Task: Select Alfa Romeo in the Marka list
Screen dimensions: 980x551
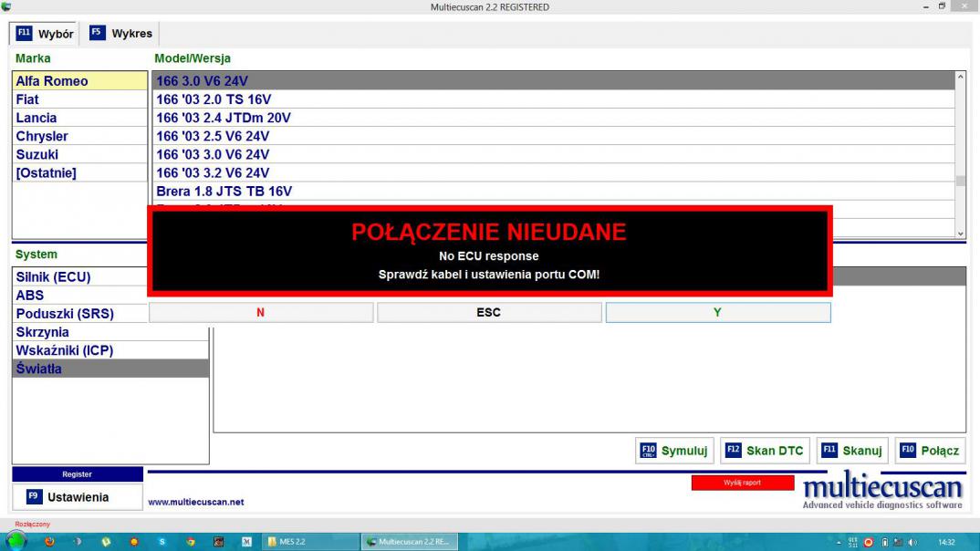Action: coord(80,81)
